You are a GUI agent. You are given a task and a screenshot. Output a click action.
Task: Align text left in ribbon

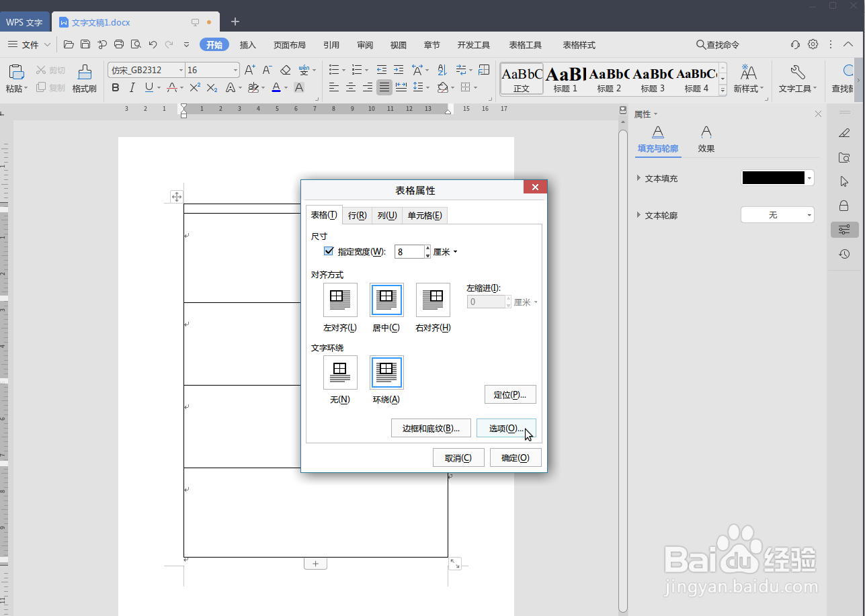pos(334,87)
